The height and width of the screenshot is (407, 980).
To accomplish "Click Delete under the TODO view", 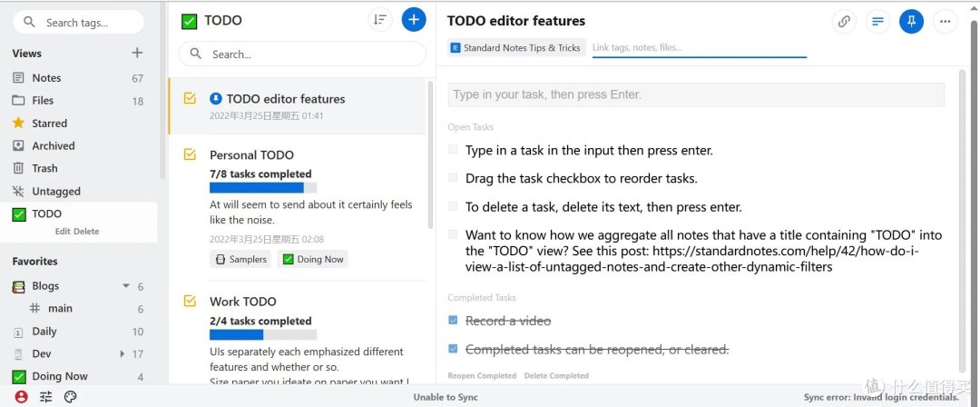I will (86, 231).
